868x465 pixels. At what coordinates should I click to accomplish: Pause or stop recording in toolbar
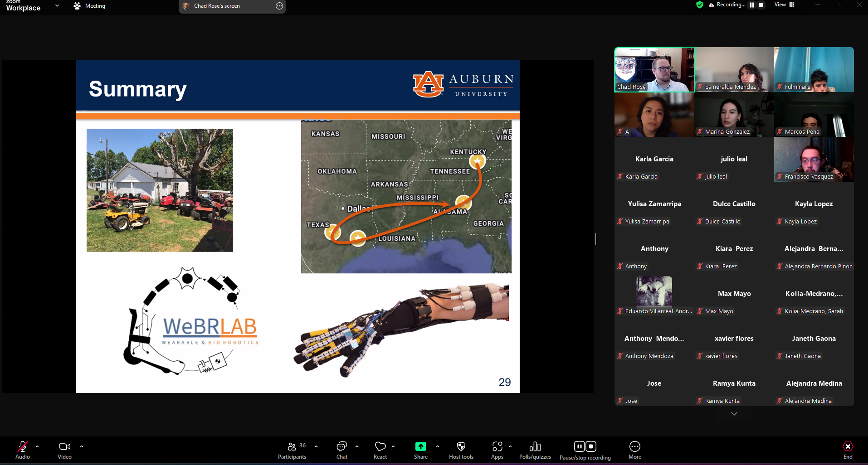coord(585,450)
